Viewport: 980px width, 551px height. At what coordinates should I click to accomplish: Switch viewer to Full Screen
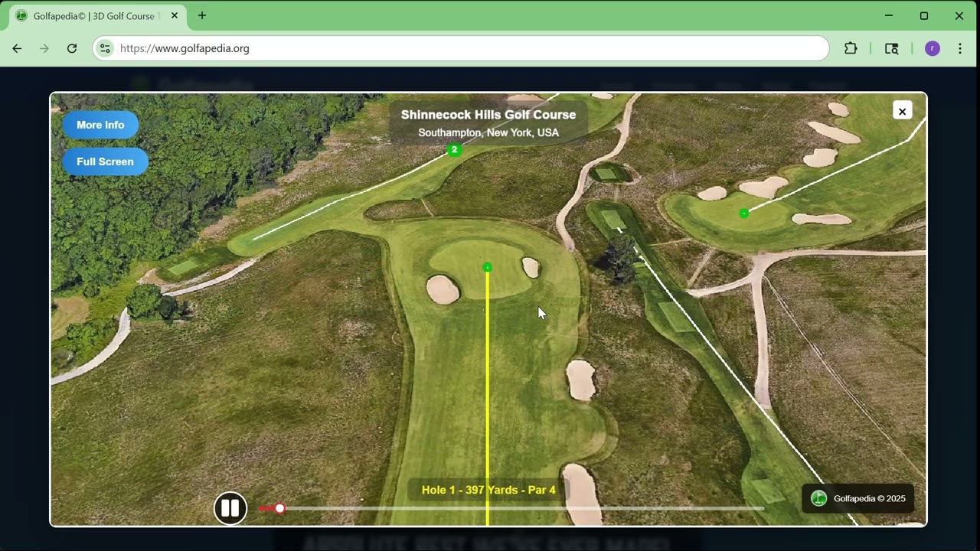coord(105,161)
